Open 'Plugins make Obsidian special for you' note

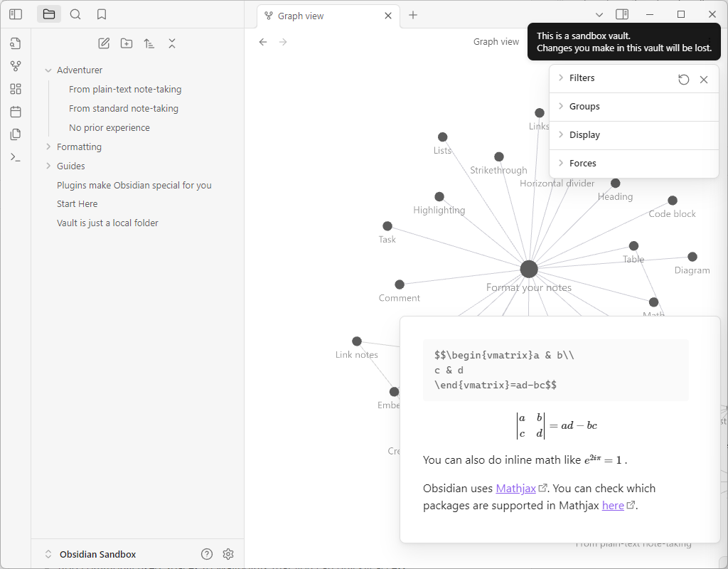coord(134,186)
